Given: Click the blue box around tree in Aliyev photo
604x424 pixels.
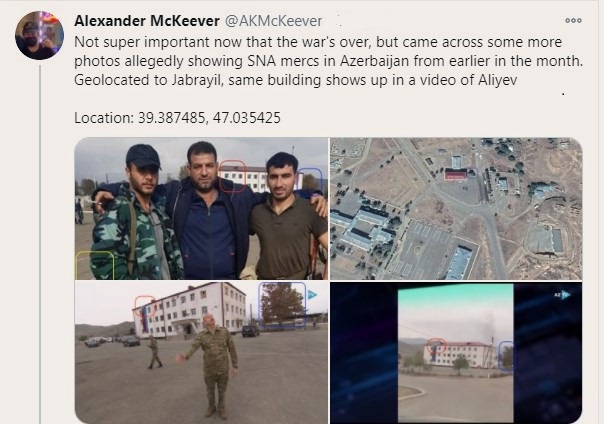Looking at the screenshot, I should [x=282, y=306].
